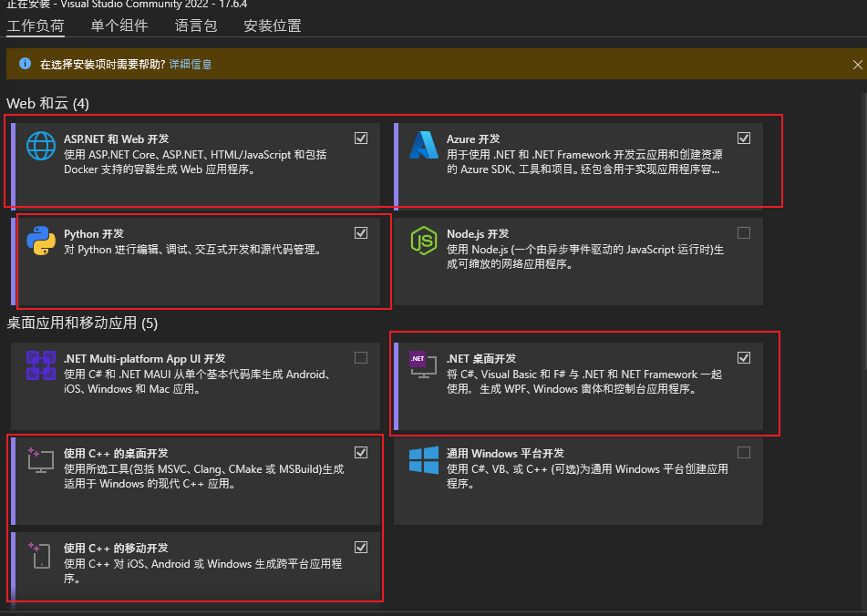This screenshot has height=616, width=867.
Task: Switch to the 单个组件 tab
Action: tap(119, 26)
